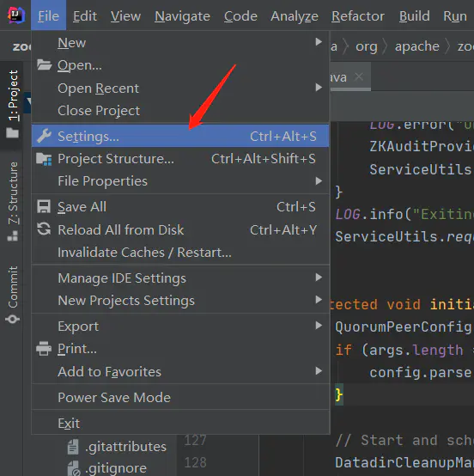The width and height of the screenshot is (474, 476).
Task: Expand the New submenu arrow
Action: point(319,42)
